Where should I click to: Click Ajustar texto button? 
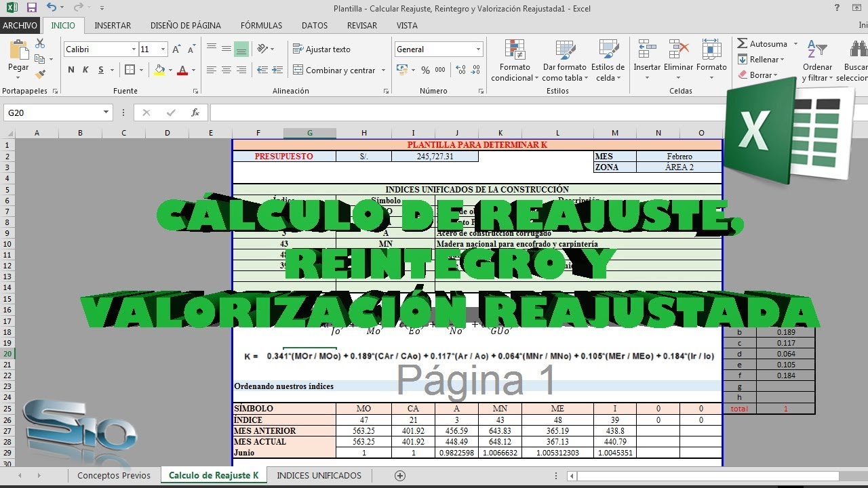pyautogui.click(x=321, y=49)
